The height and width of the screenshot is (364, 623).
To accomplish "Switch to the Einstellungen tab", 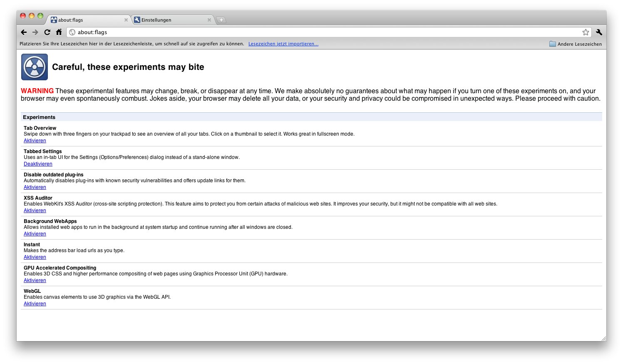I will click(156, 20).
